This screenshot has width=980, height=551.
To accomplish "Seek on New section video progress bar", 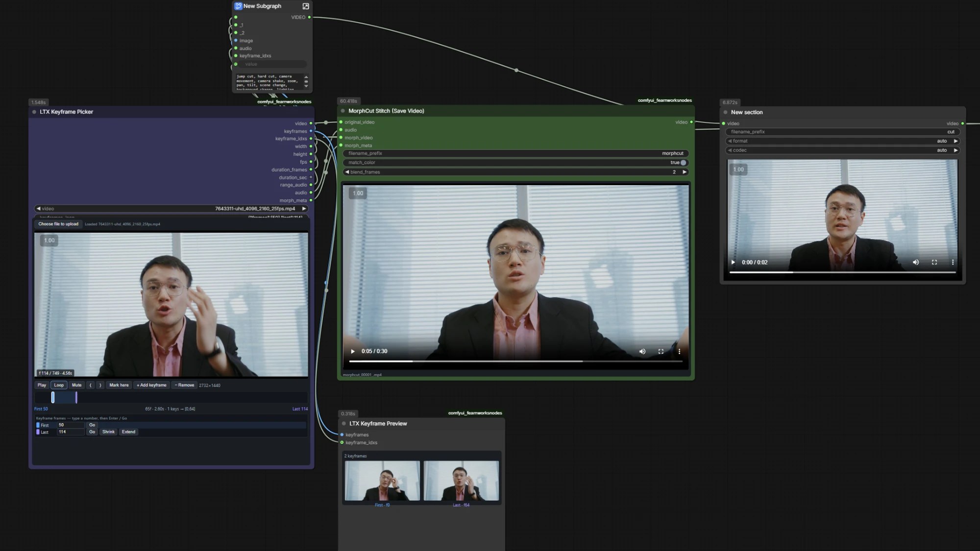I will coord(842,272).
